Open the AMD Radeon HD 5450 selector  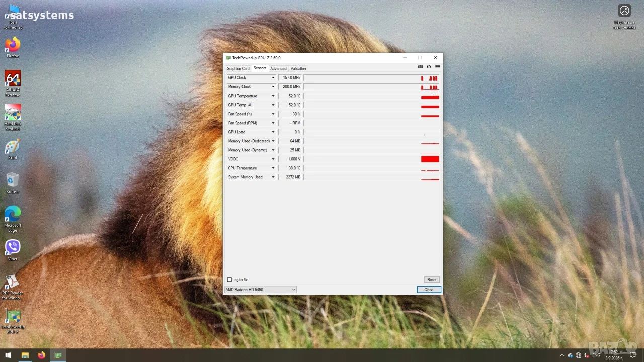pos(260,290)
